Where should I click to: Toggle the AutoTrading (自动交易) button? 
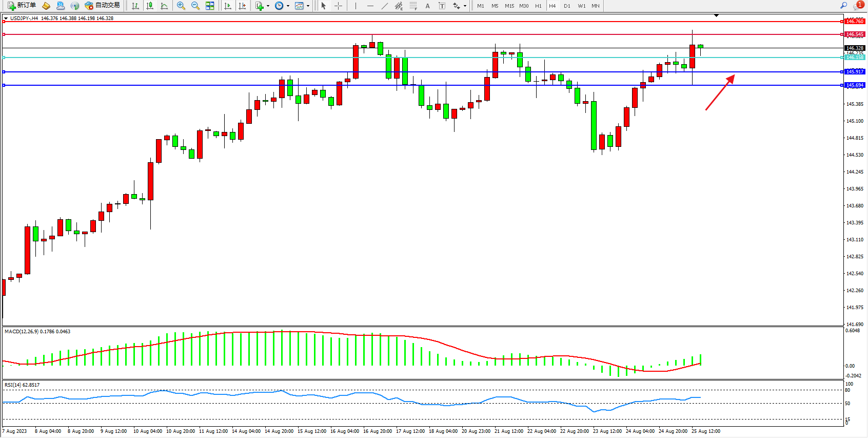point(103,6)
